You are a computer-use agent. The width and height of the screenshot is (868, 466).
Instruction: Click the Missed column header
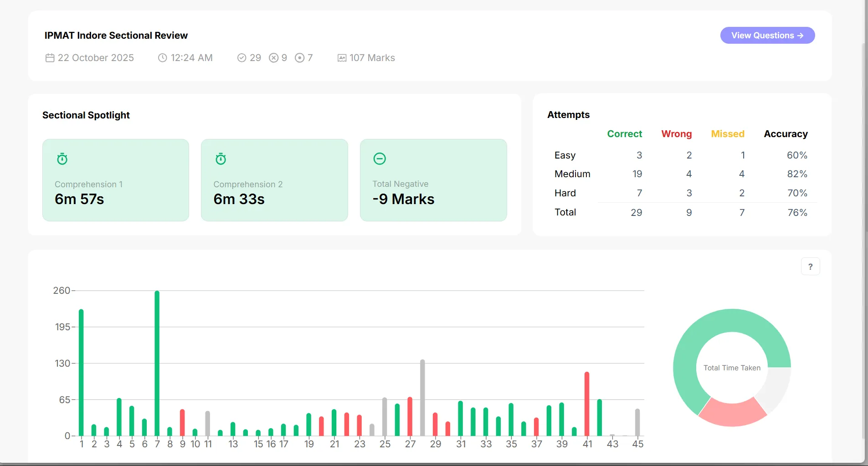(728, 134)
